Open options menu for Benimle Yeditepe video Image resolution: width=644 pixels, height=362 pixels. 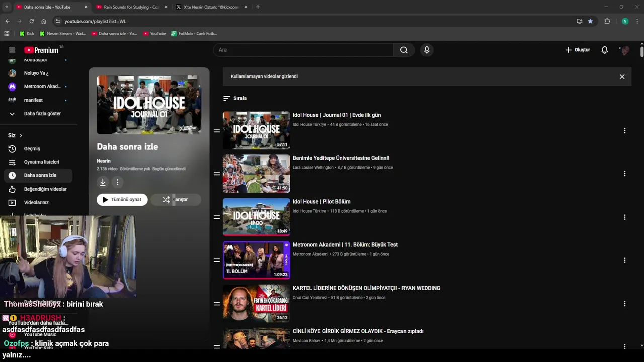[624, 174]
